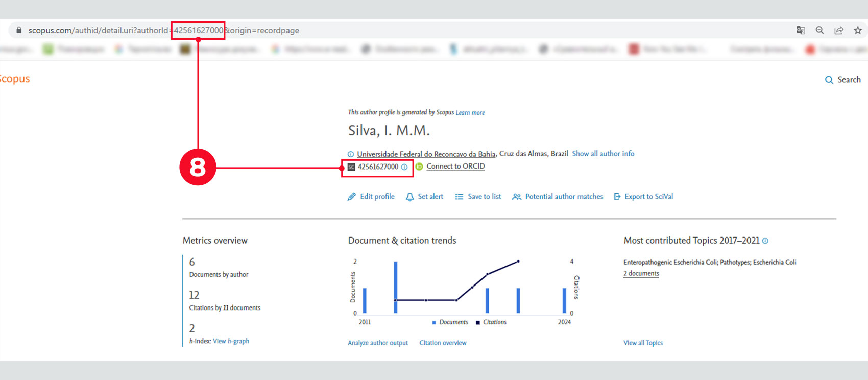Click the 12 Citations by 11 documents metric
The width and height of the screenshot is (868, 380).
225,301
